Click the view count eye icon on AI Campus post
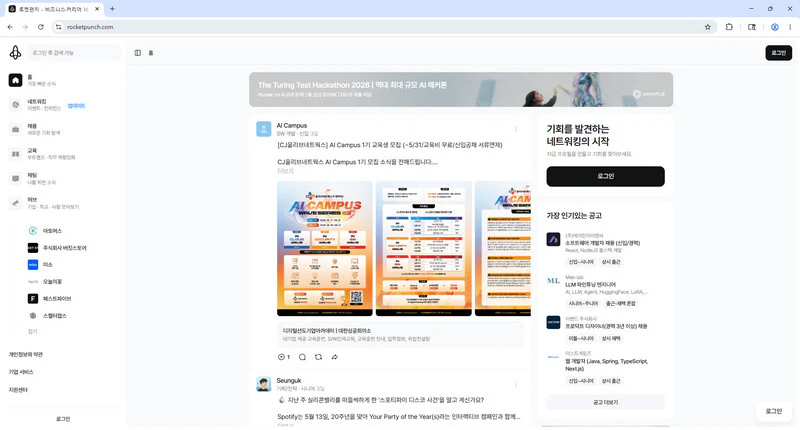 click(284, 357)
